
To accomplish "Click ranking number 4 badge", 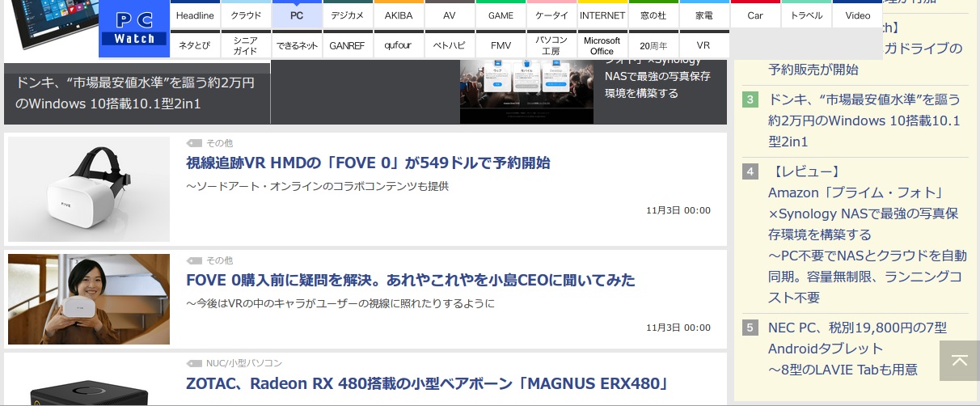I will pos(750,171).
